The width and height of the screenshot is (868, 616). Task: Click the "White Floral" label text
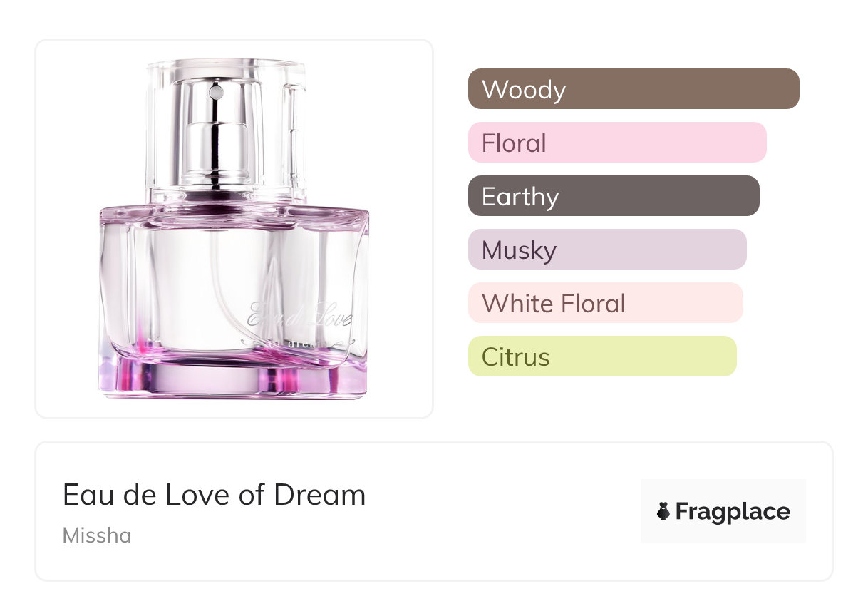pos(554,304)
